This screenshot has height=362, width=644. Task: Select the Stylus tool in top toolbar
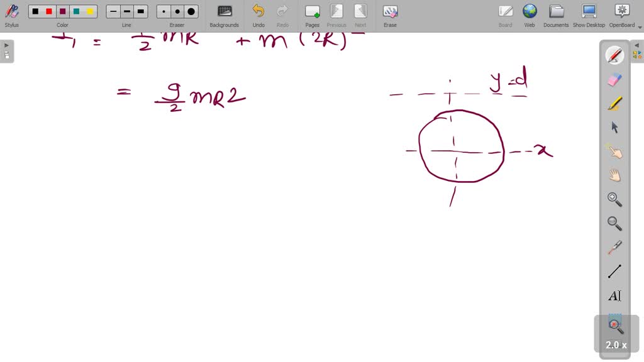[x=11, y=15]
